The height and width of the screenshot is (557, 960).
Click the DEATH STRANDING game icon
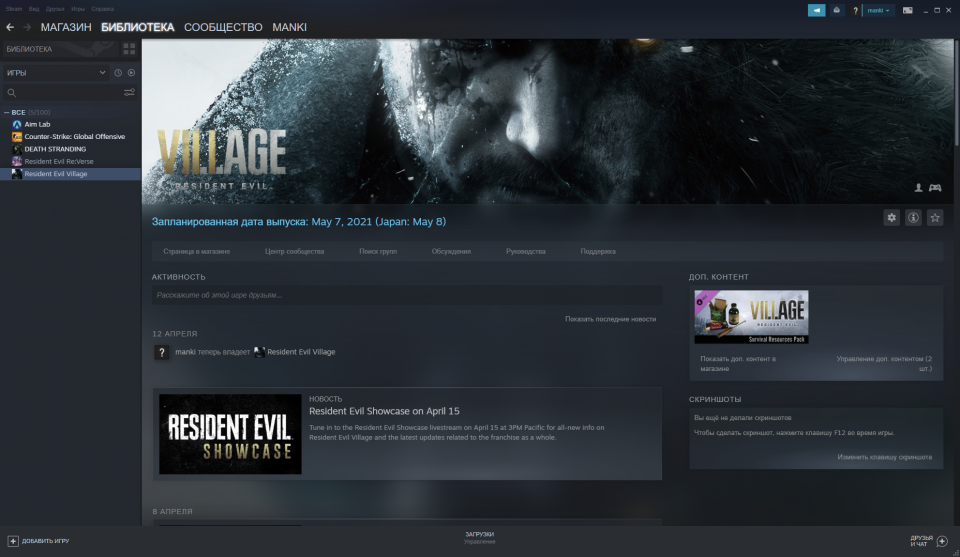point(17,149)
